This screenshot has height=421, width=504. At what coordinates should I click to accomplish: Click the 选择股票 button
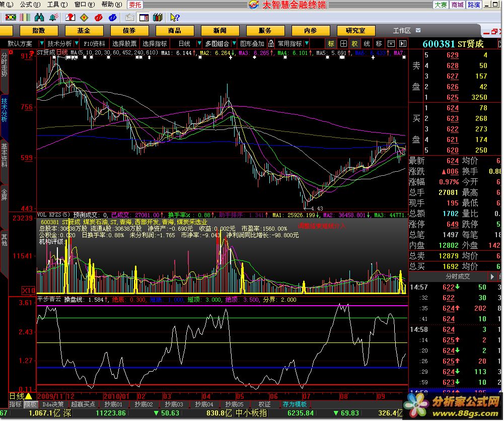coord(124,43)
